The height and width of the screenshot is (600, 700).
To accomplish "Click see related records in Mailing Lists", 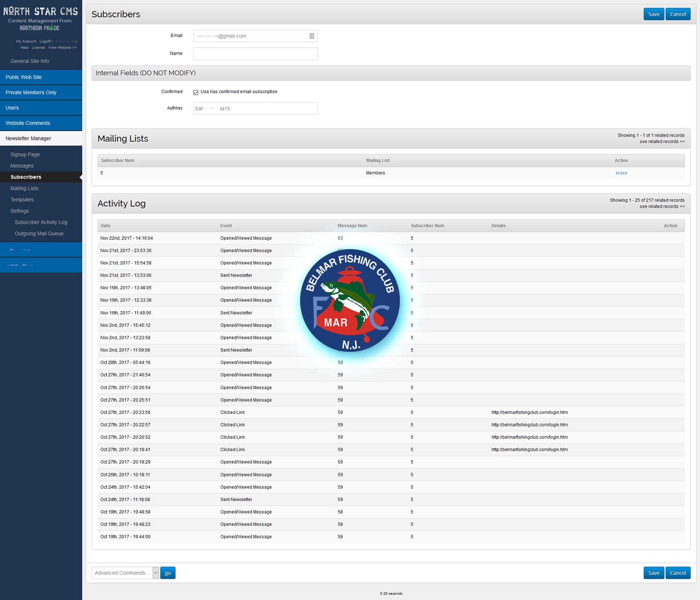I will coord(662,141).
